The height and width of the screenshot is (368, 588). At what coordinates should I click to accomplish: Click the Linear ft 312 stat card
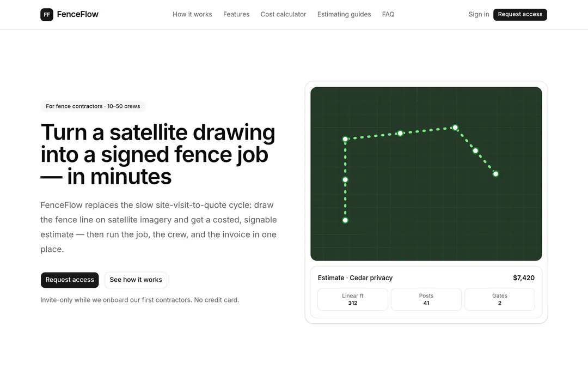353,299
